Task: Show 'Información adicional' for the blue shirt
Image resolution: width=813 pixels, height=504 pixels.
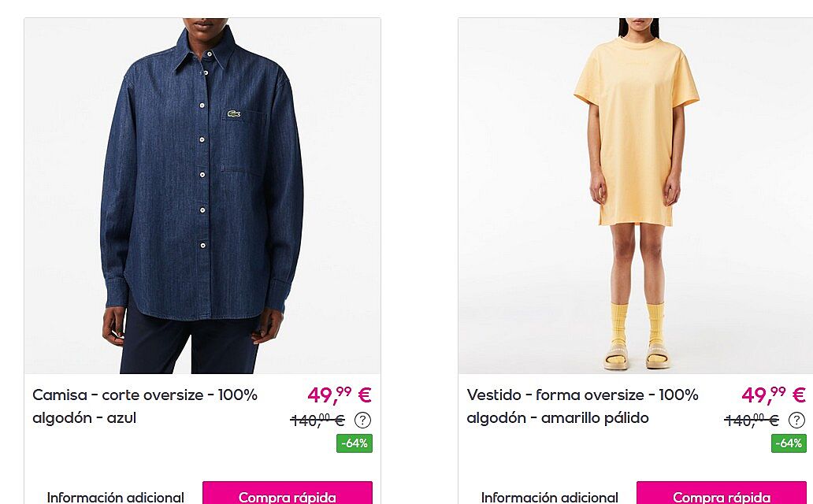Action: click(115, 497)
